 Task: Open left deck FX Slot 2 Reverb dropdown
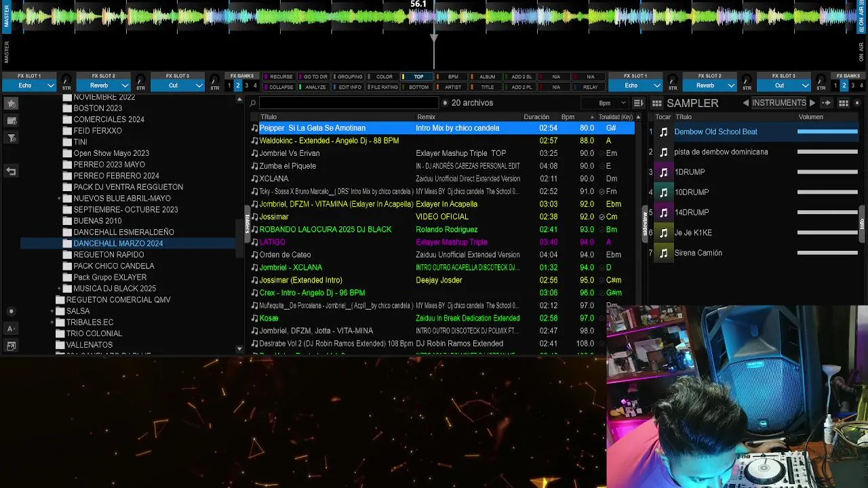103,85
